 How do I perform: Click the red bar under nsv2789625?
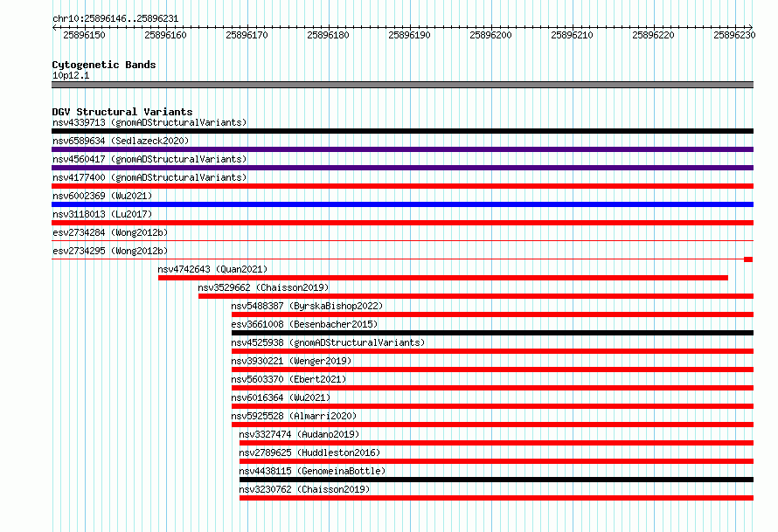[497, 461]
